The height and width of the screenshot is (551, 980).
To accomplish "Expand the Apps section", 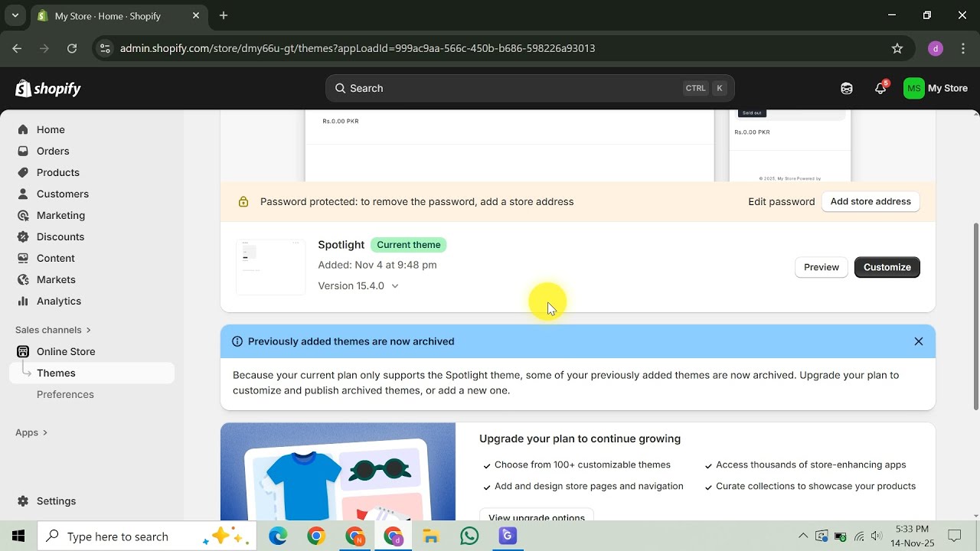I will tap(31, 432).
